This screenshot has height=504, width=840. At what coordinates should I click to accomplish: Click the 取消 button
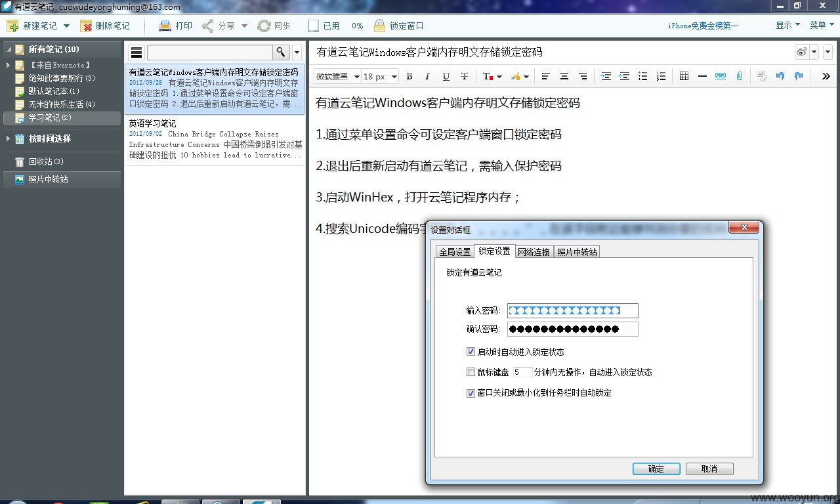[709, 469]
